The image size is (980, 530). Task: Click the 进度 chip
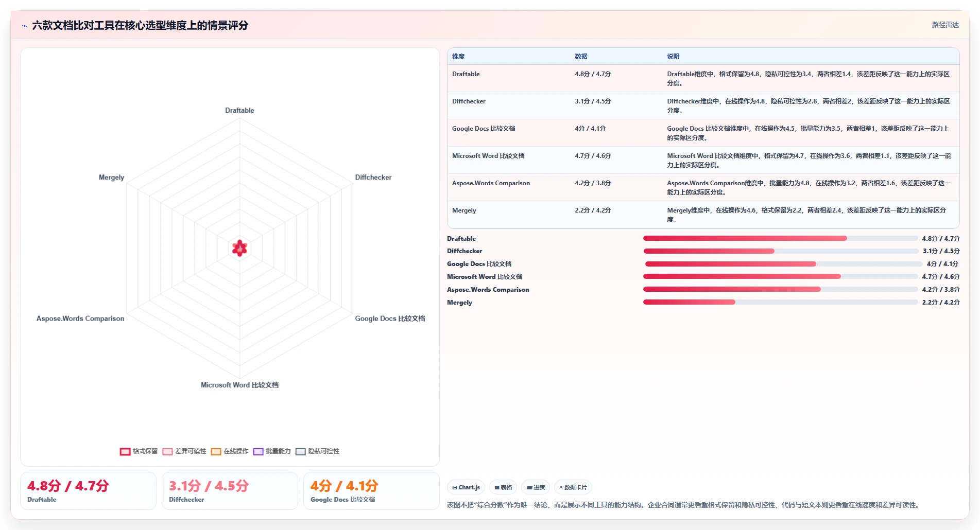[x=536, y=487]
